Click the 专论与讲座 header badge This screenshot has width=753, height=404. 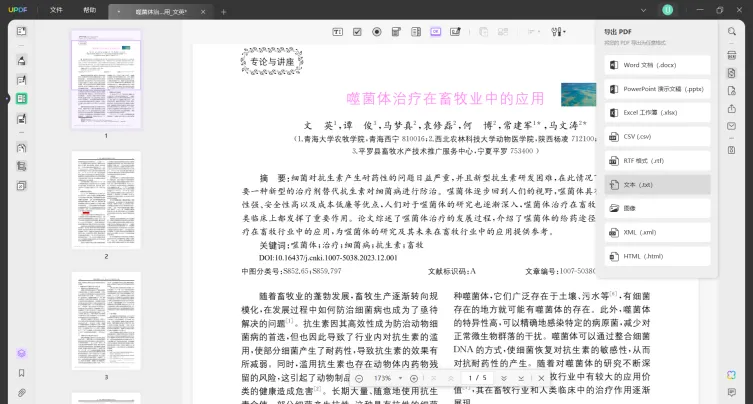(x=272, y=61)
